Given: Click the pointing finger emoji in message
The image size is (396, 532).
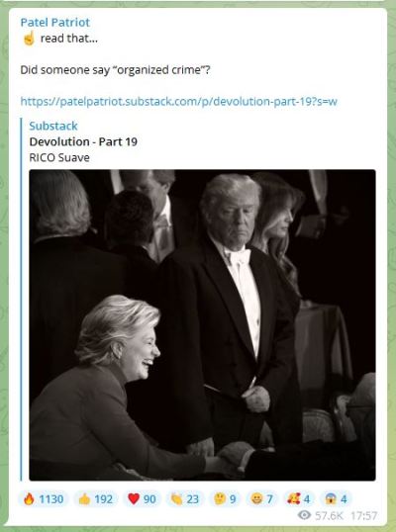Looking at the screenshot, I should point(29,38).
